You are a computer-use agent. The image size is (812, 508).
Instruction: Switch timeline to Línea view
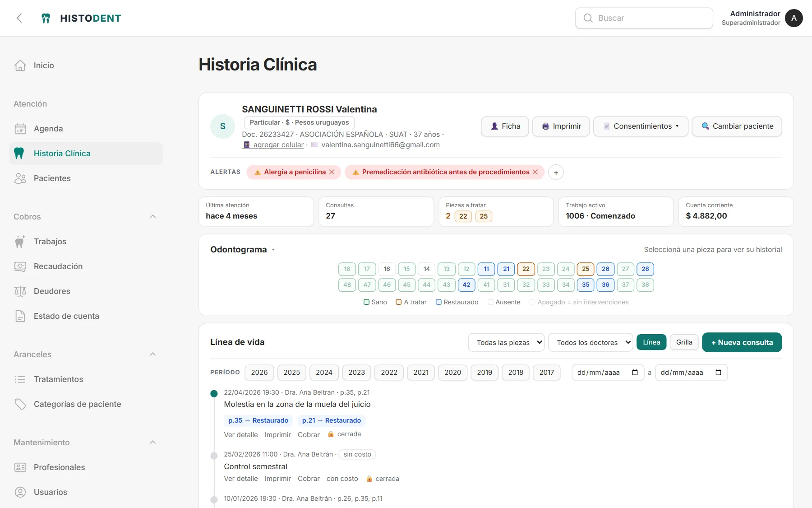click(x=651, y=342)
